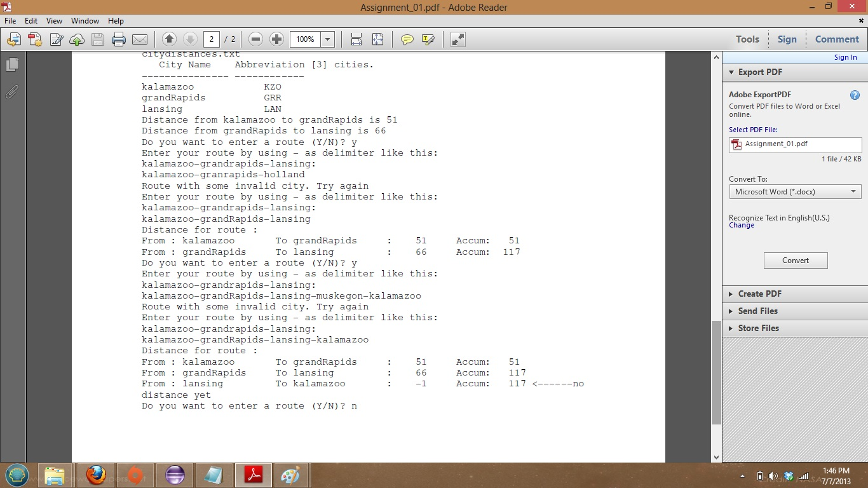Click the document vertical scrollbar thumb
Screen dimensions: 868x488
click(x=716, y=372)
